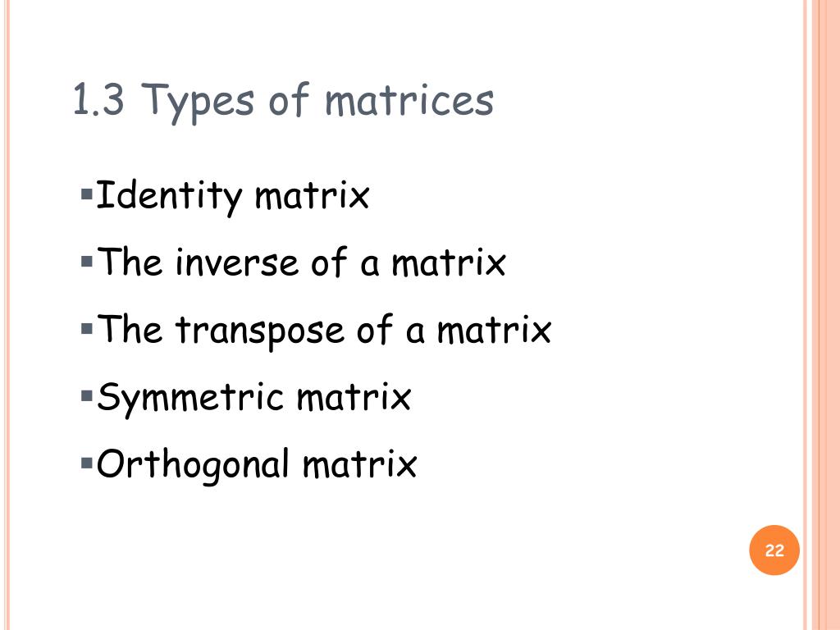Click the word 'Symmetric' in fourth bullet
The image size is (840, 630).
[189, 399]
